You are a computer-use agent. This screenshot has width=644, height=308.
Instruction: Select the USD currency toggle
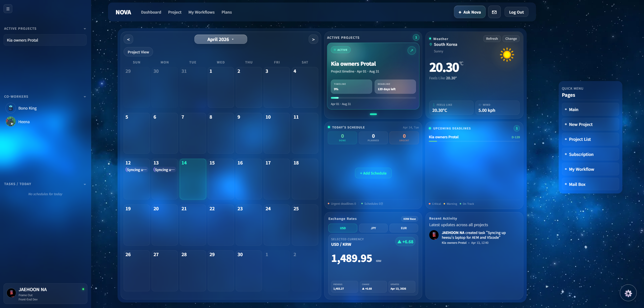pyautogui.click(x=342, y=228)
